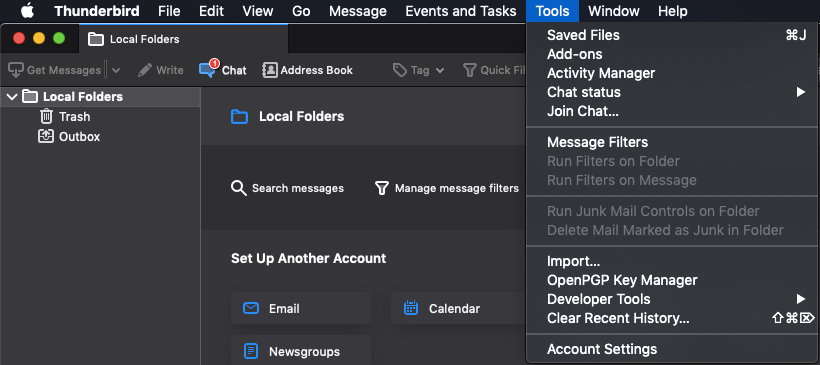
Task: Click the Manage message filters funnel icon
Action: (382, 188)
